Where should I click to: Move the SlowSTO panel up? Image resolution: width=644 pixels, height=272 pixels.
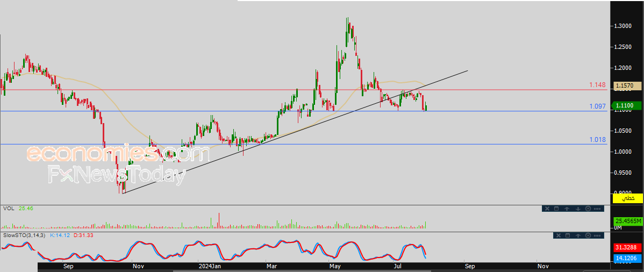(578, 235)
